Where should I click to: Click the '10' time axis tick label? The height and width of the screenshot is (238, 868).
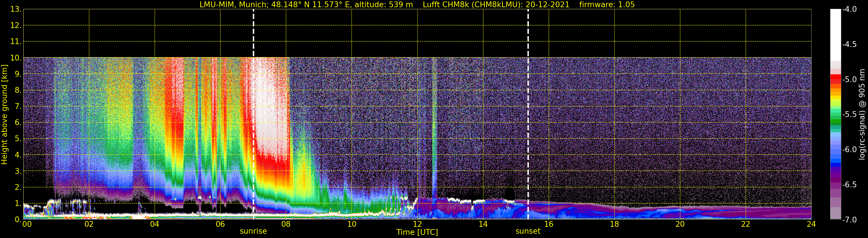coord(352,224)
